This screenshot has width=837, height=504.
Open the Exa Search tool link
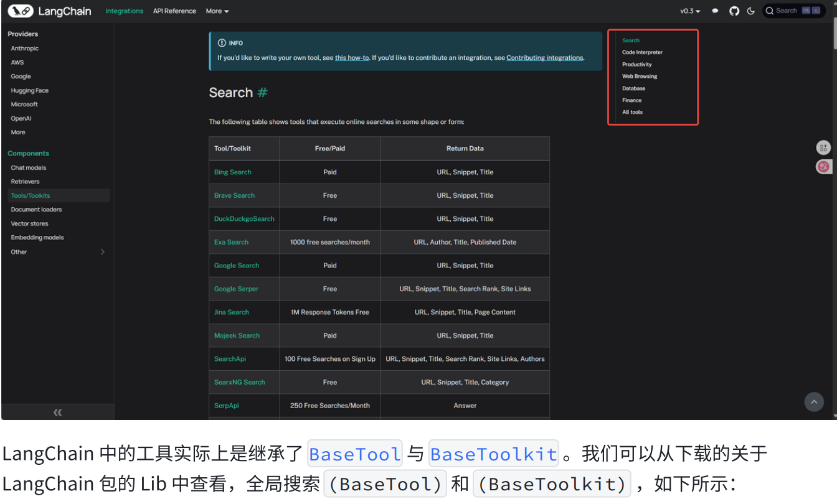coord(231,242)
